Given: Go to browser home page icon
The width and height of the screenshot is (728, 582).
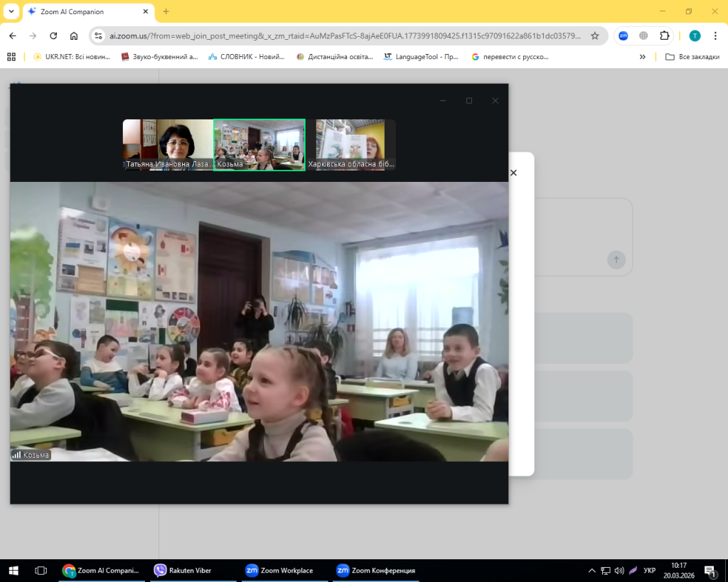Looking at the screenshot, I should pyautogui.click(x=74, y=36).
